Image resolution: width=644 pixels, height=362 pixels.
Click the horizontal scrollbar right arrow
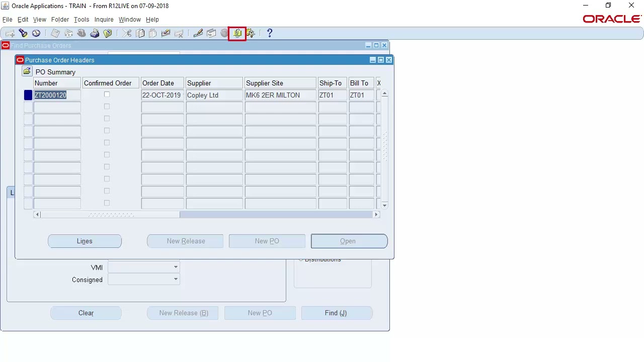coord(376,215)
